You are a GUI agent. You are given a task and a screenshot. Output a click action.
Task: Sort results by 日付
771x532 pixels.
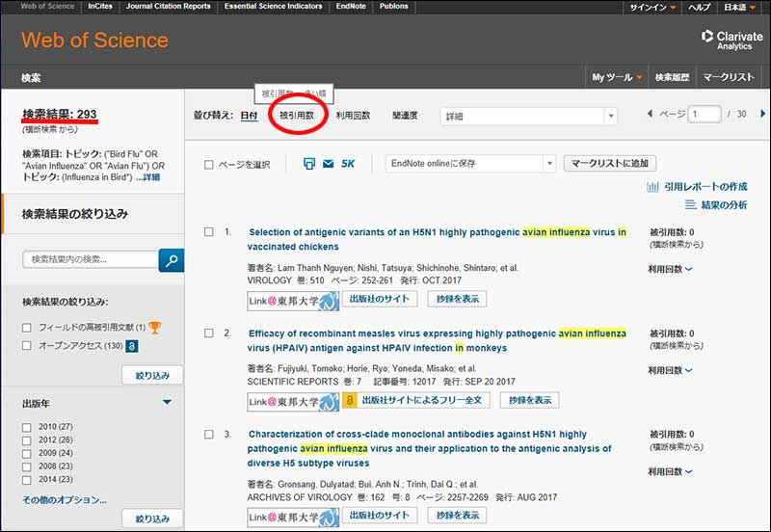(249, 116)
